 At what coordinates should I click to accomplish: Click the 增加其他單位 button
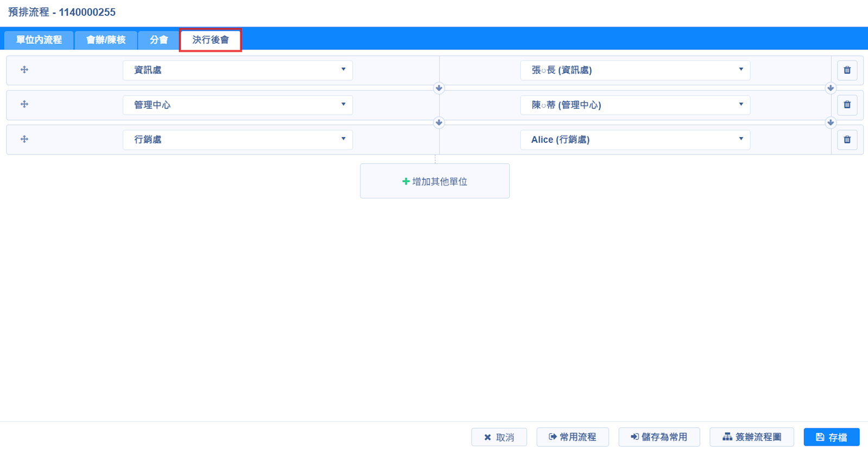coord(434,181)
